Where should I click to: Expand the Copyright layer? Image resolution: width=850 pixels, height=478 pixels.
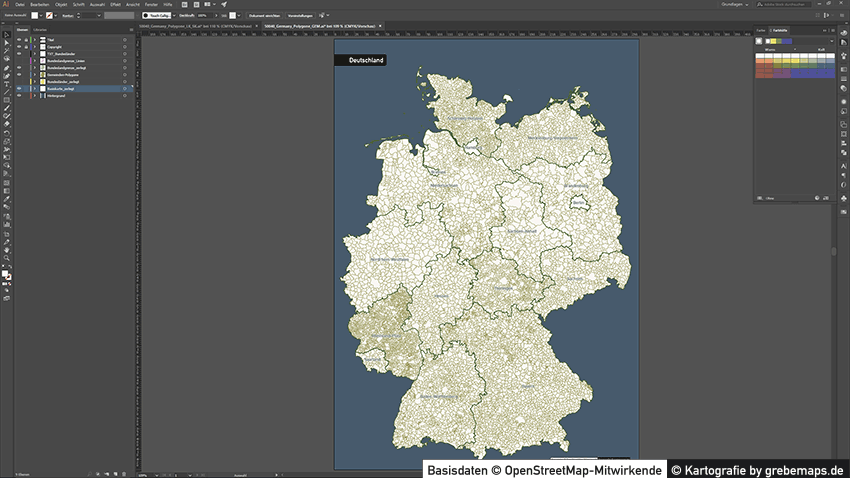click(x=33, y=46)
